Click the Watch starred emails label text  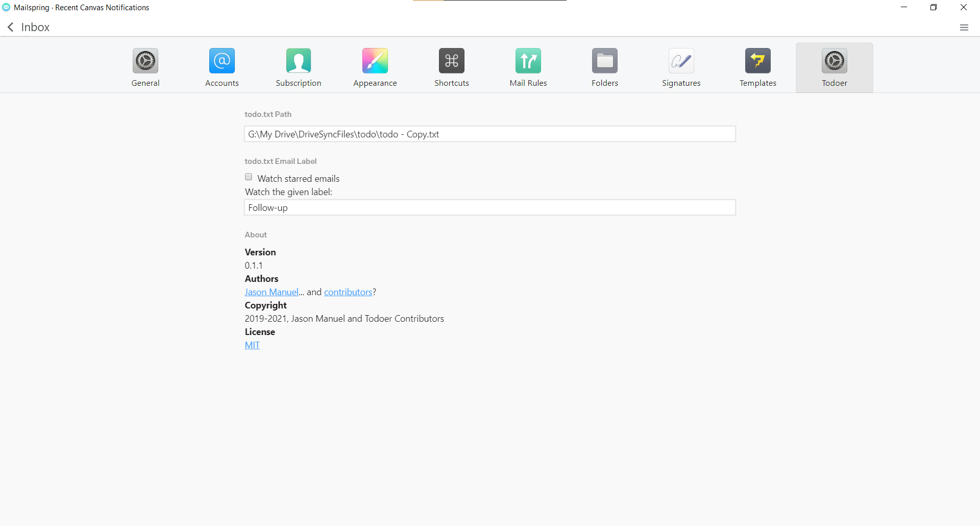point(299,178)
